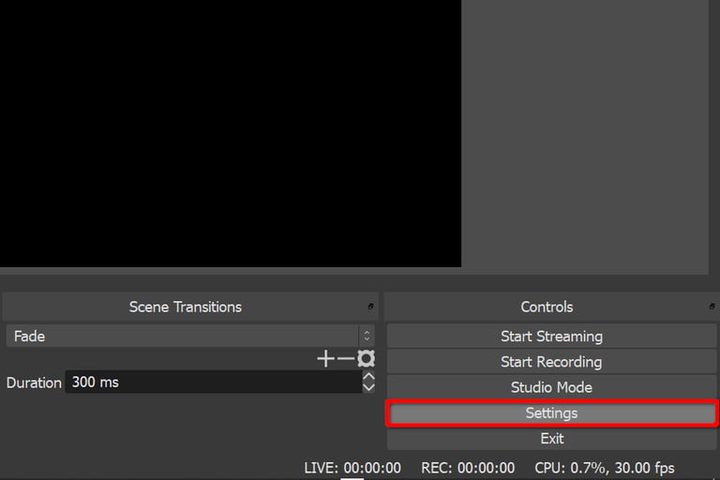Click the add transition plus icon
The width and height of the screenshot is (720, 480).
(326, 359)
